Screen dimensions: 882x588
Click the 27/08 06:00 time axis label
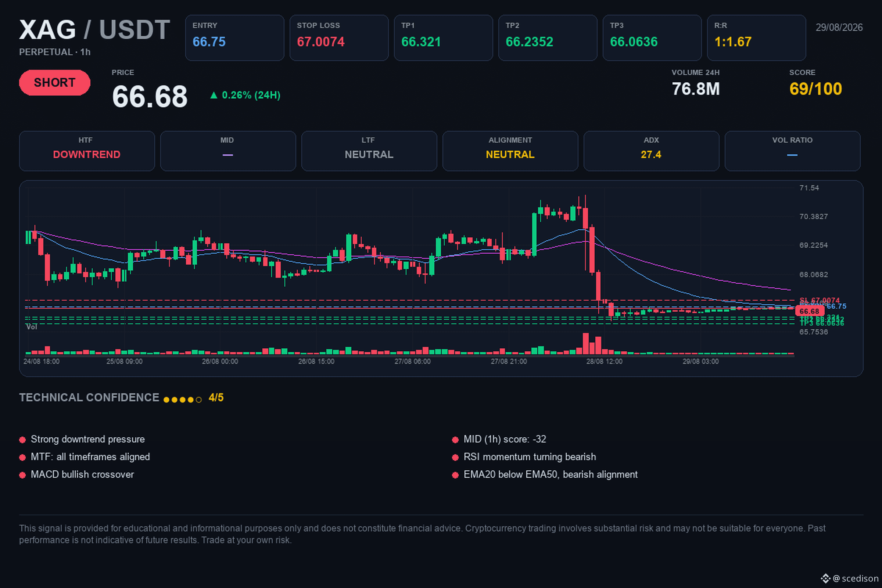click(412, 362)
